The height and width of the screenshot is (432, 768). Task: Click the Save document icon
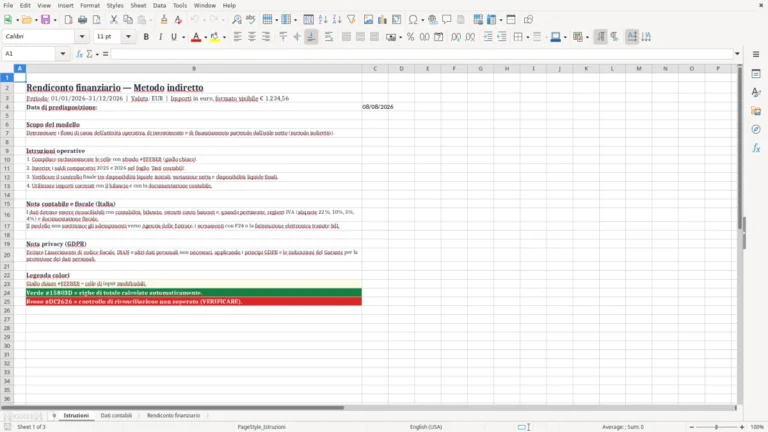point(46,20)
